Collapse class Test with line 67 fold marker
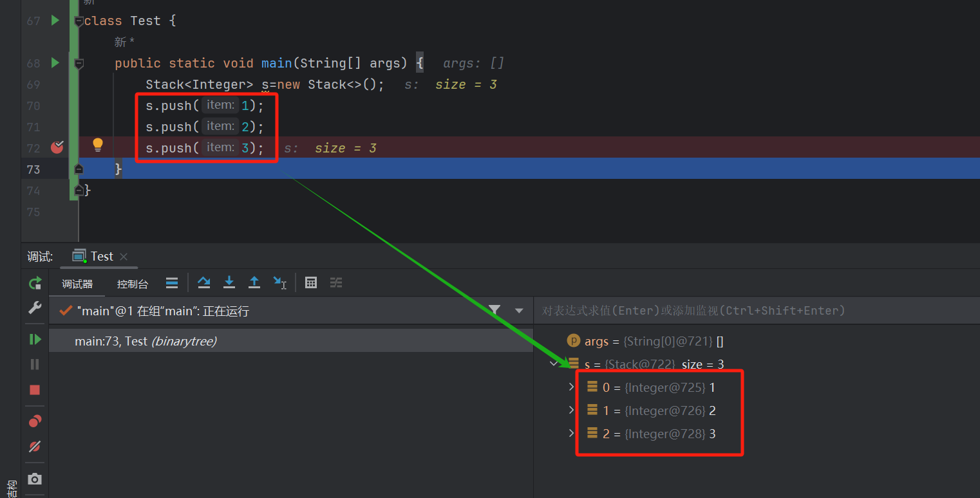This screenshot has width=980, height=498. (79, 21)
